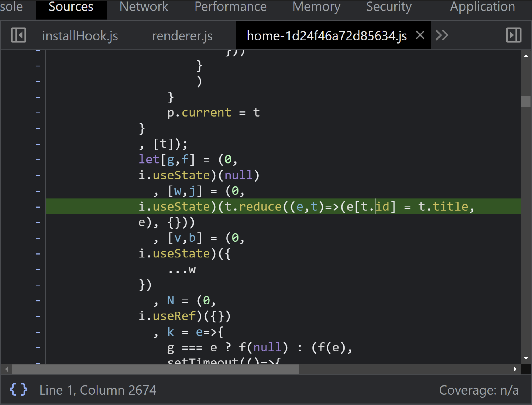Screen dimensions: 532x405
Task: Open the Memory panel tab
Action: click(x=316, y=7)
